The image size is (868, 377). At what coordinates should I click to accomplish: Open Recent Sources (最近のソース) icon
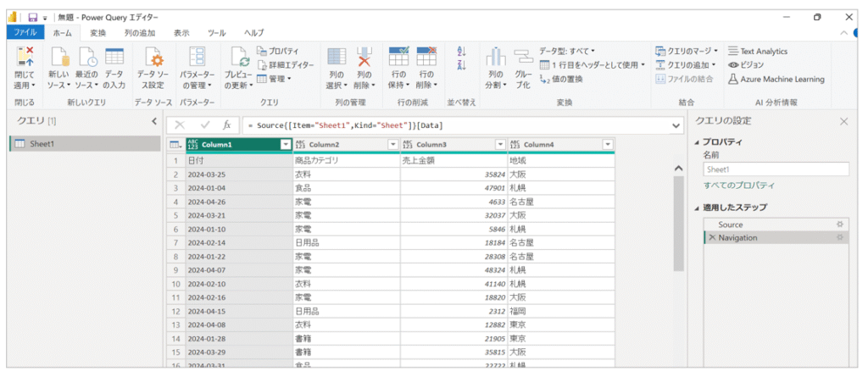point(87,57)
